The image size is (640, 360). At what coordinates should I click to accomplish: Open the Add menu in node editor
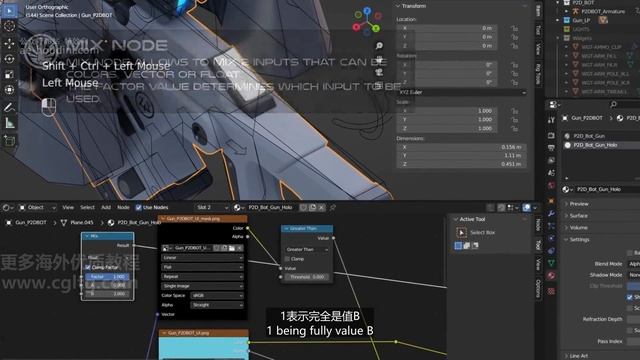point(106,207)
